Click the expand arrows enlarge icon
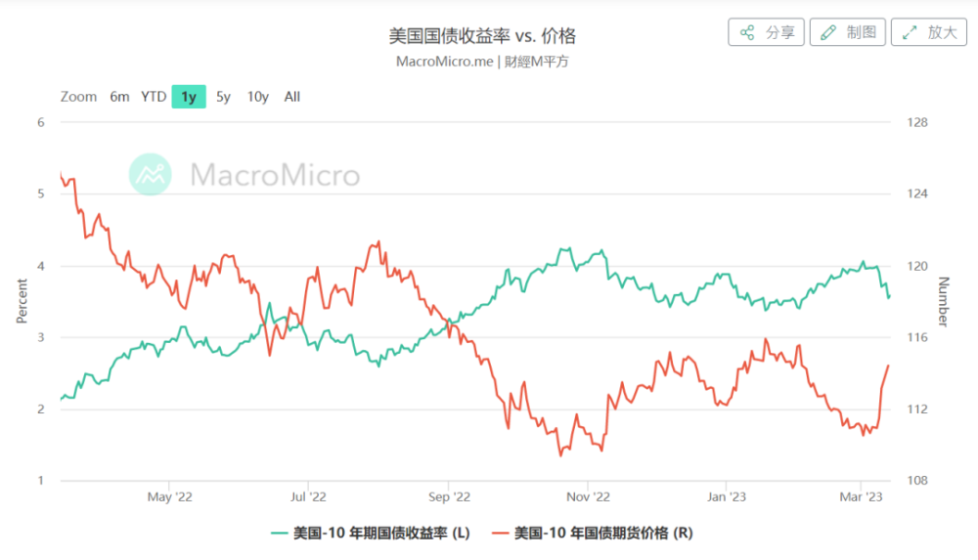This screenshot has width=978, height=560. coord(910,32)
